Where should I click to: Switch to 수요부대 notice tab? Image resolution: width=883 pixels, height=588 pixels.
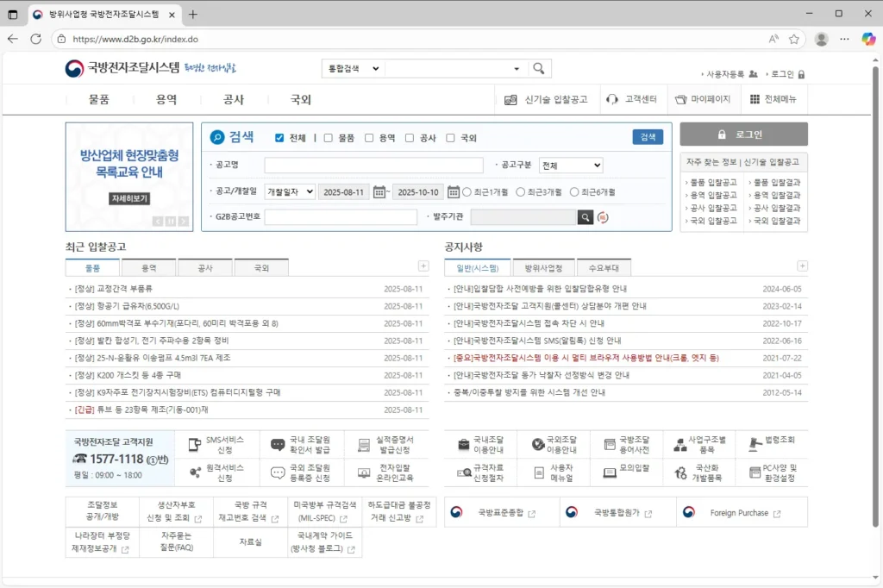[x=604, y=268]
